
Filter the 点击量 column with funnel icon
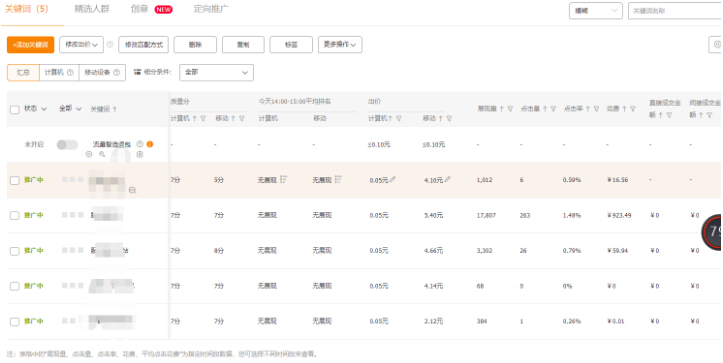[553, 109]
